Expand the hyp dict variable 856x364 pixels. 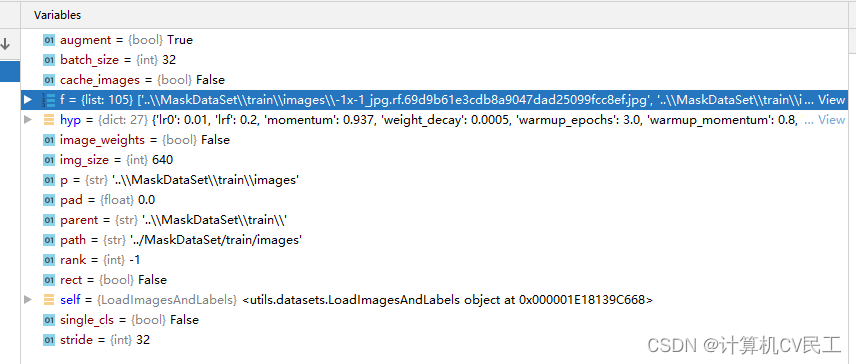point(28,120)
